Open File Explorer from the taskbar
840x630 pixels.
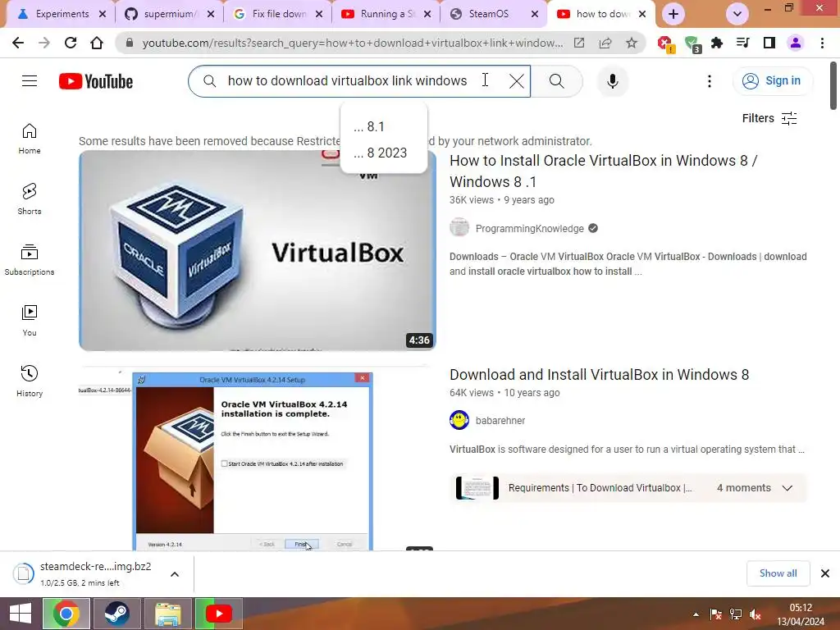(x=167, y=614)
